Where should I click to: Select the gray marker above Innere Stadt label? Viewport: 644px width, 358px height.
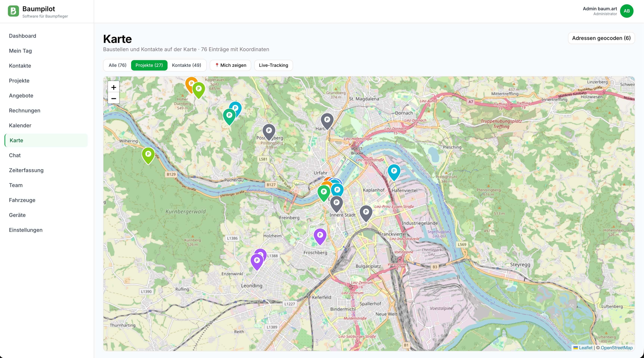tap(336, 204)
